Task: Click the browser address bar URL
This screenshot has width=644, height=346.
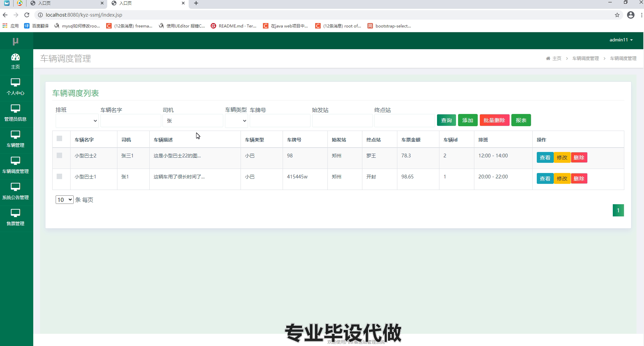Action: tap(84, 15)
